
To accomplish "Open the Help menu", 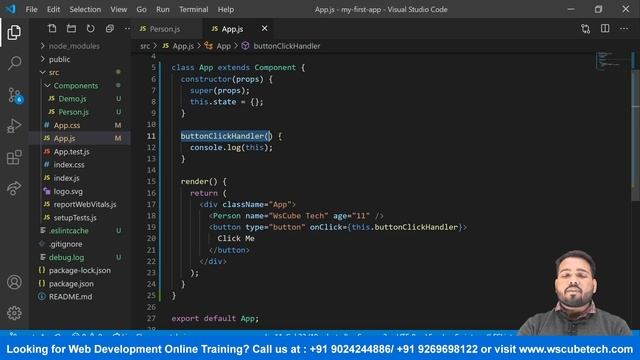I will pyautogui.click(x=226, y=9).
